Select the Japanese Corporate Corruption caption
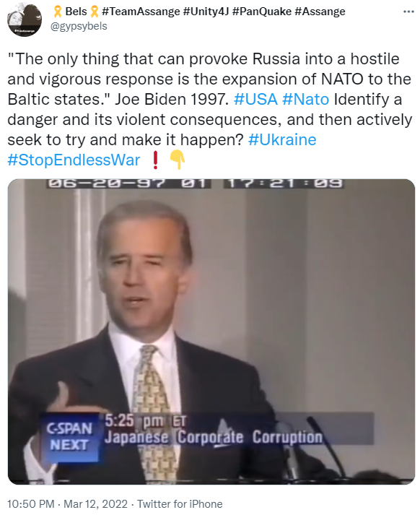This screenshot has width=420, height=515. coord(214,438)
